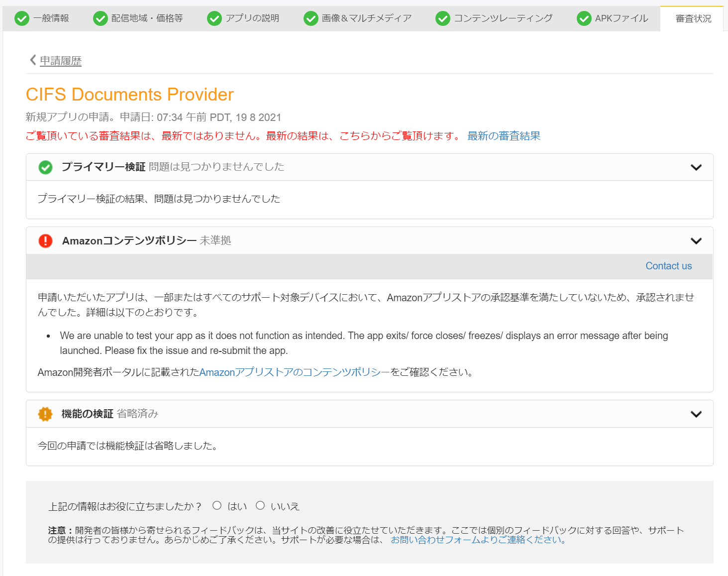Select the 審査状況 tab

coord(692,19)
